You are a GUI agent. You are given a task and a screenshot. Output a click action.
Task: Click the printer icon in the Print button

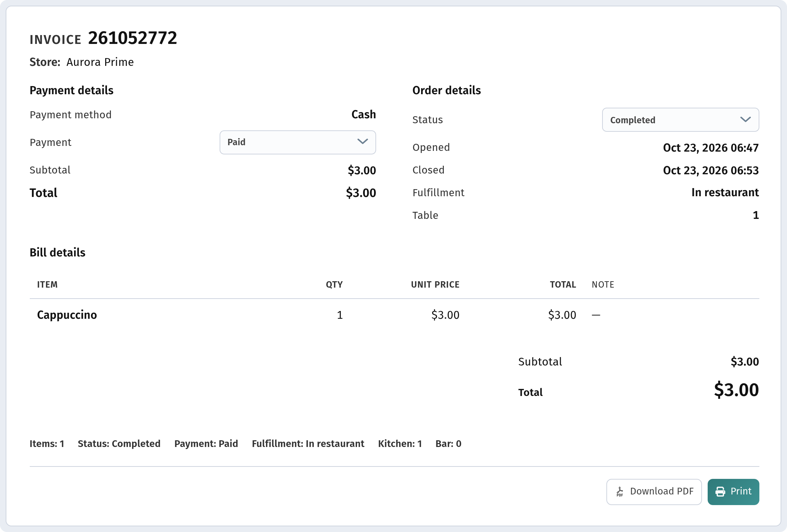[720, 492]
